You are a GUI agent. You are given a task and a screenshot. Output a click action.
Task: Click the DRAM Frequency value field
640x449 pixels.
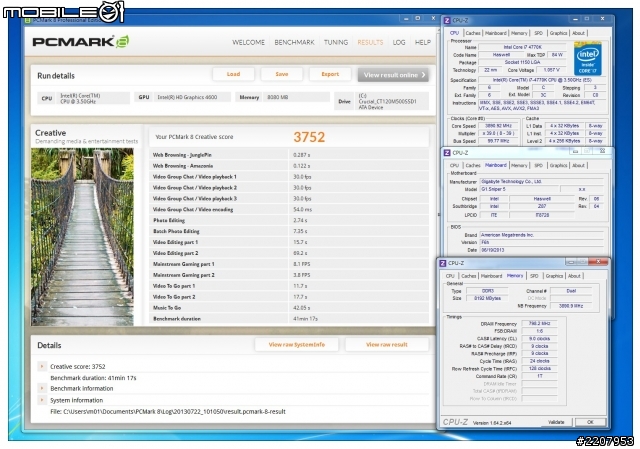coord(540,323)
